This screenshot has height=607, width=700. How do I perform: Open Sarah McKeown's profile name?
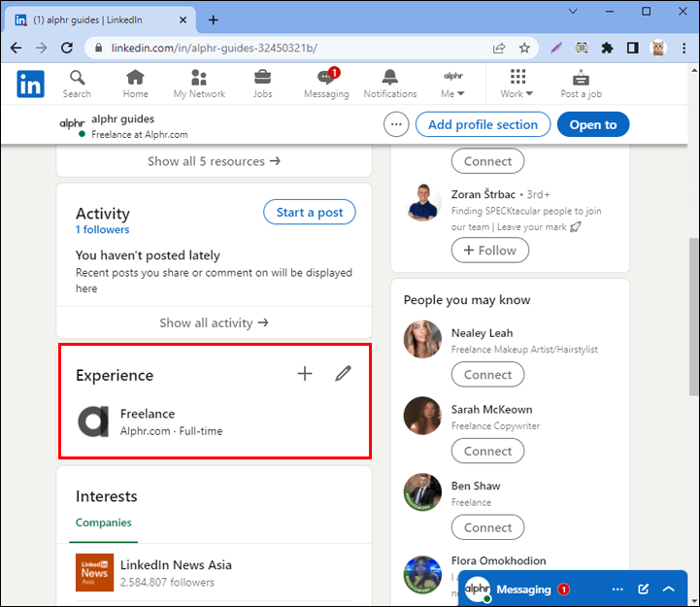pos(491,410)
